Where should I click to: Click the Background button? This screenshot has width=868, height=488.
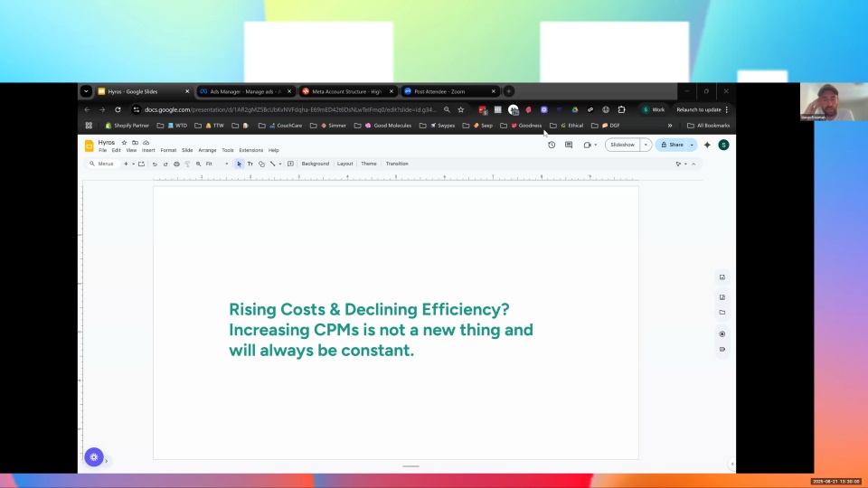315,164
